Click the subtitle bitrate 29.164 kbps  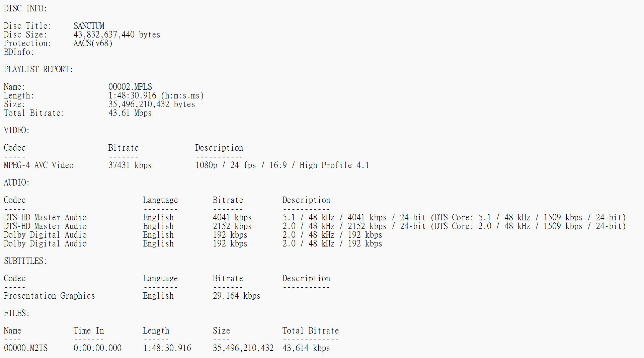pos(237,296)
